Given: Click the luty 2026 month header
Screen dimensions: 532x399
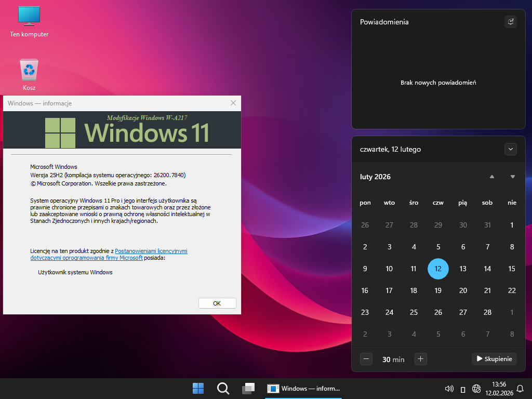Looking at the screenshot, I should pos(375,177).
